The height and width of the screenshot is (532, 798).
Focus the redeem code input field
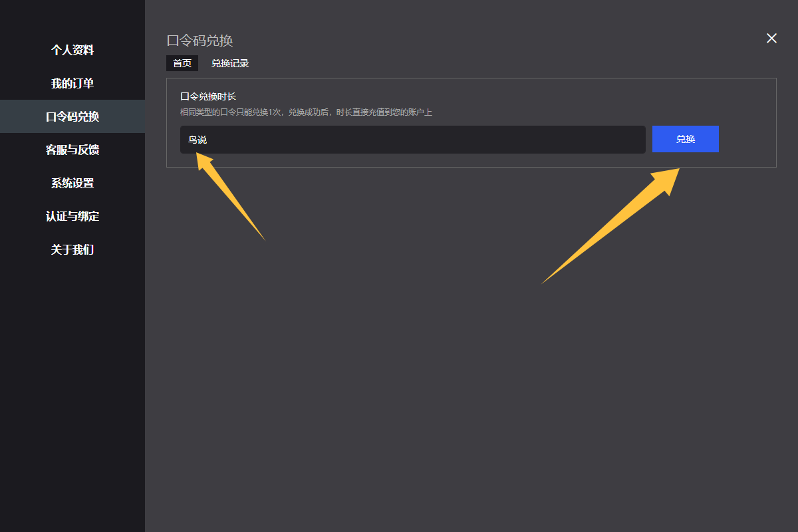click(x=412, y=140)
